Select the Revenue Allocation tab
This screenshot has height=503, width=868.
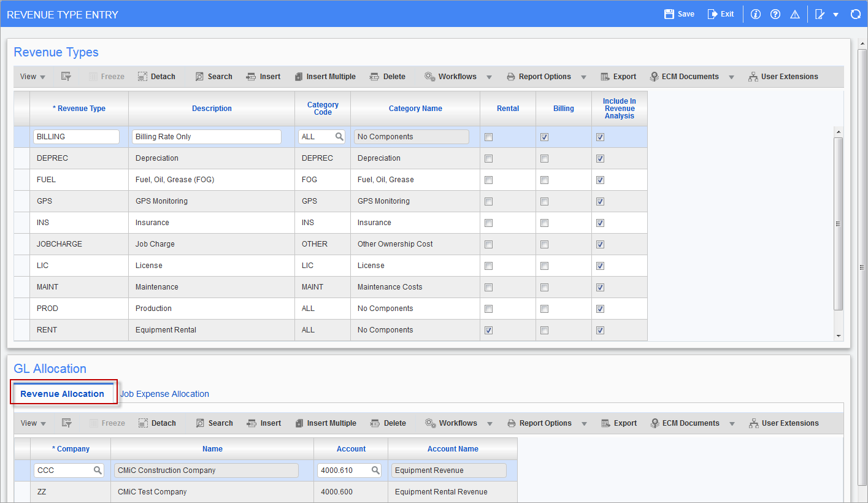click(x=63, y=394)
